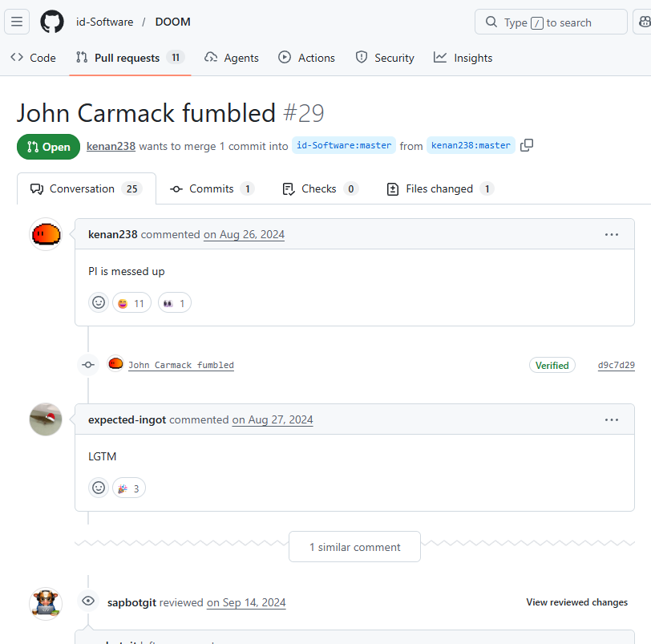Click View reviewed changes link
651x644 pixels.
point(576,602)
